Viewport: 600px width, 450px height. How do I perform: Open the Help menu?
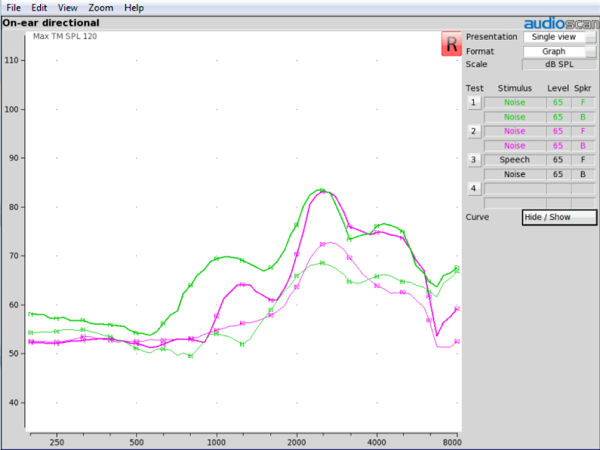click(134, 8)
